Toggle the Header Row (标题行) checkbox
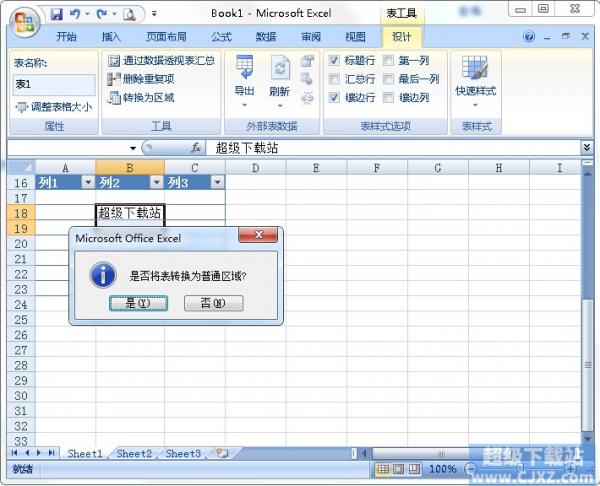This screenshot has width=600, height=486. 335,61
